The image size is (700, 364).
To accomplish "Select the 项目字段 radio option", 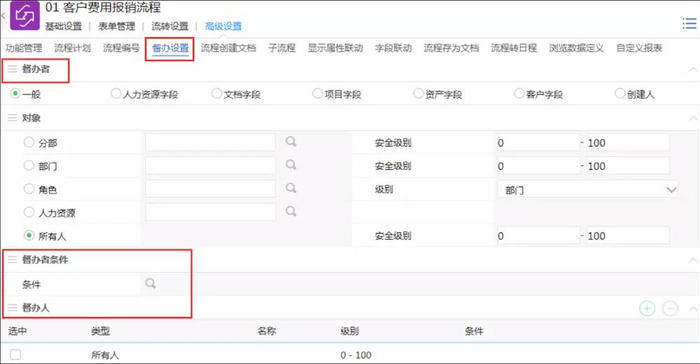I will tap(317, 93).
